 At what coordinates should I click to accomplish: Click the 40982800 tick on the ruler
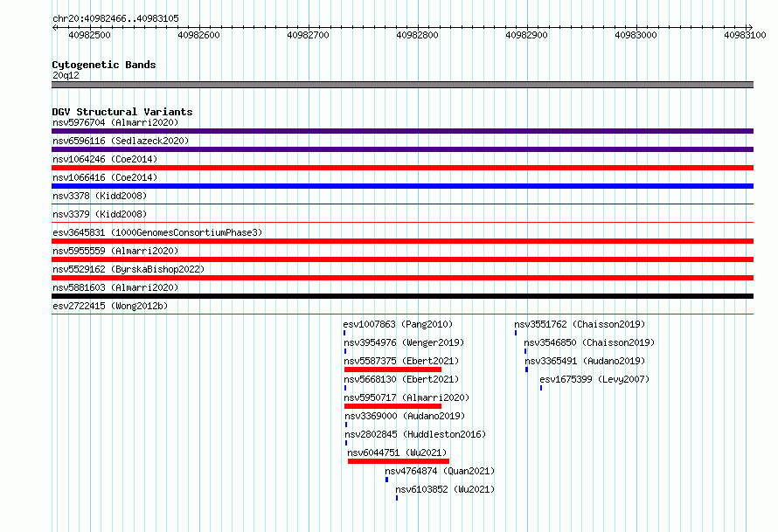click(417, 35)
